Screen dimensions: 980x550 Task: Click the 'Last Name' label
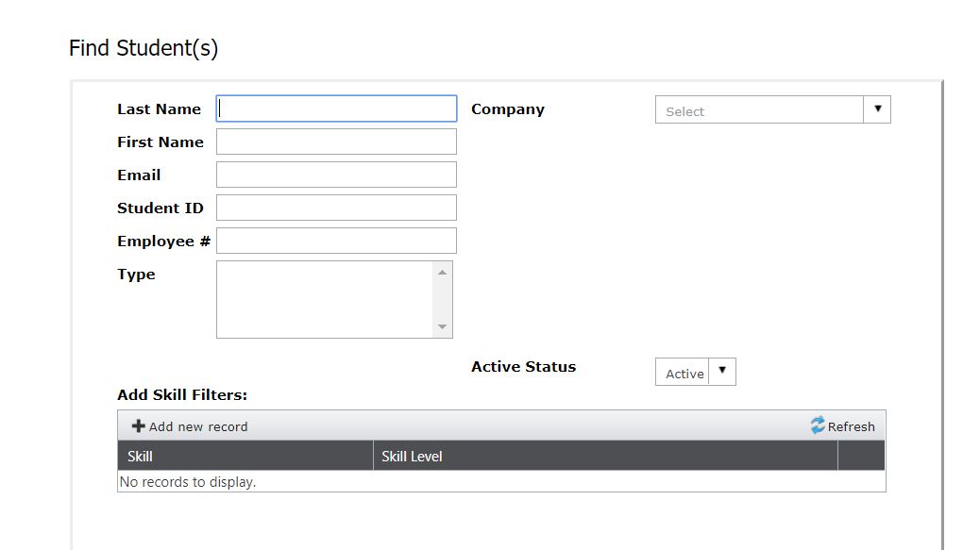pos(159,109)
